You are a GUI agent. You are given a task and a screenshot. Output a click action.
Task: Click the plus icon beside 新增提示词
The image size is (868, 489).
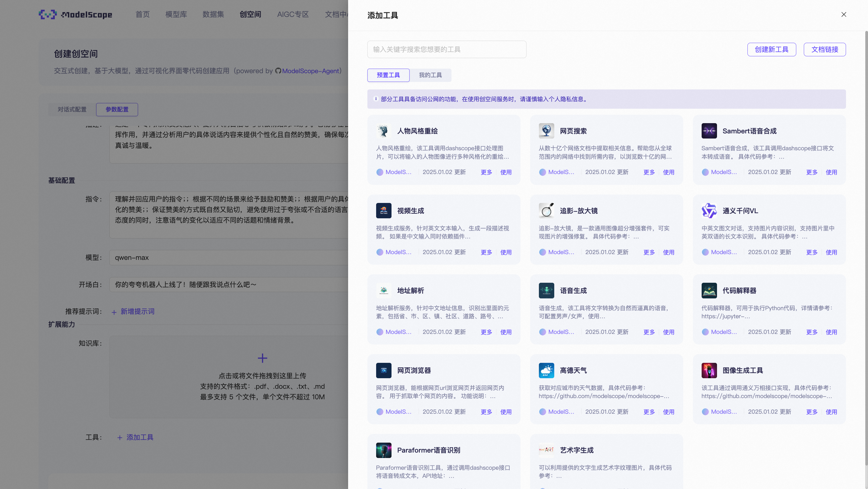[114, 312]
